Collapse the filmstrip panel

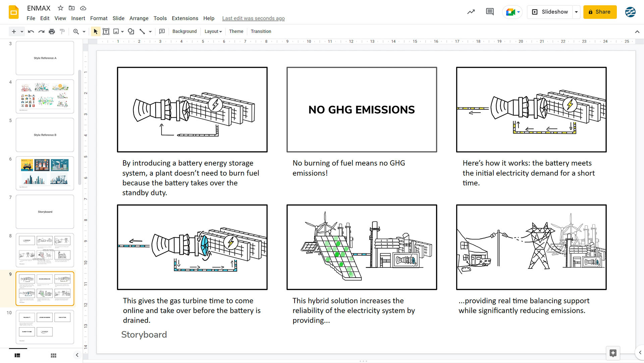(77, 355)
